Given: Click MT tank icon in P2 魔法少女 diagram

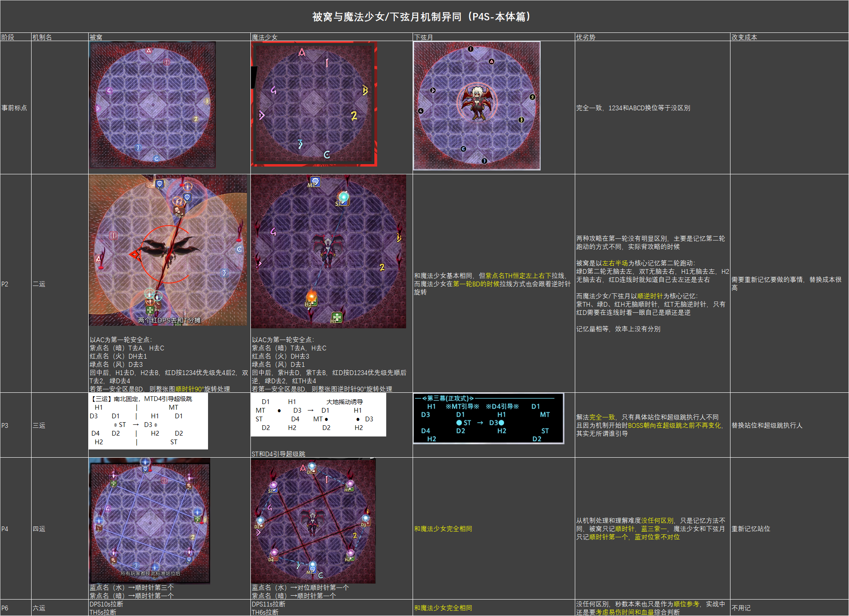Looking at the screenshot, I should pyautogui.click(x=314, y=182).
